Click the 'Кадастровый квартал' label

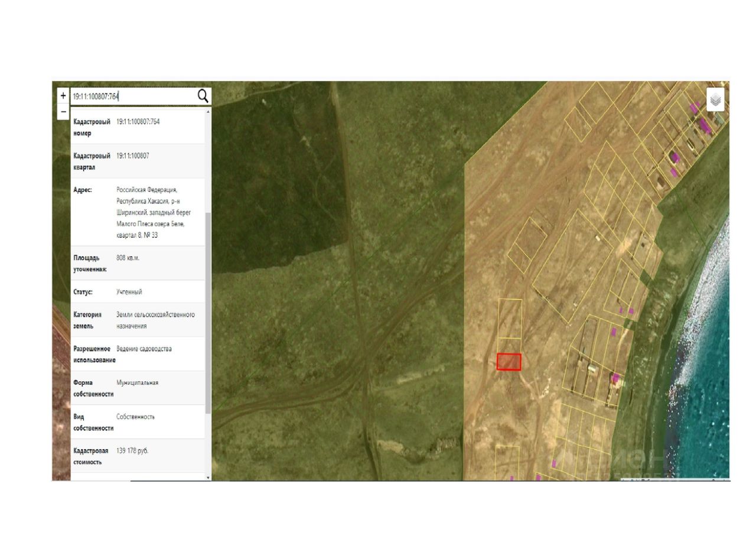(92, 161)
